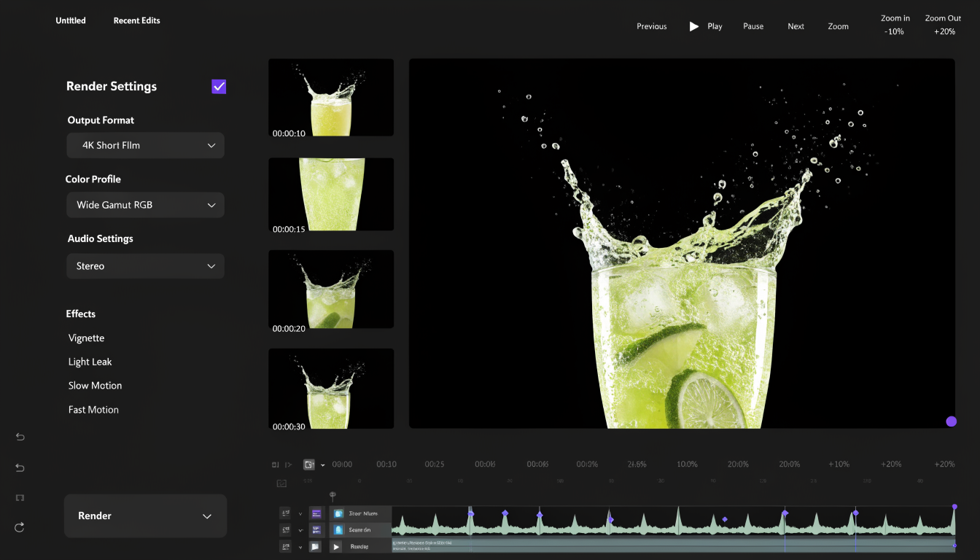Apply the Light Leak effect
980x560 pixels.
pos(90,362)
